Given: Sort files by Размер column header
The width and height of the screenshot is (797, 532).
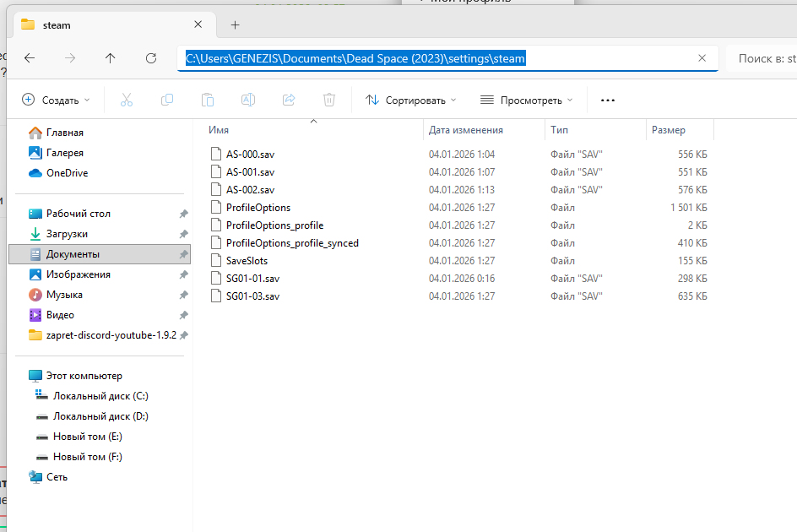Looking at the screenshot, I should 669,130.
